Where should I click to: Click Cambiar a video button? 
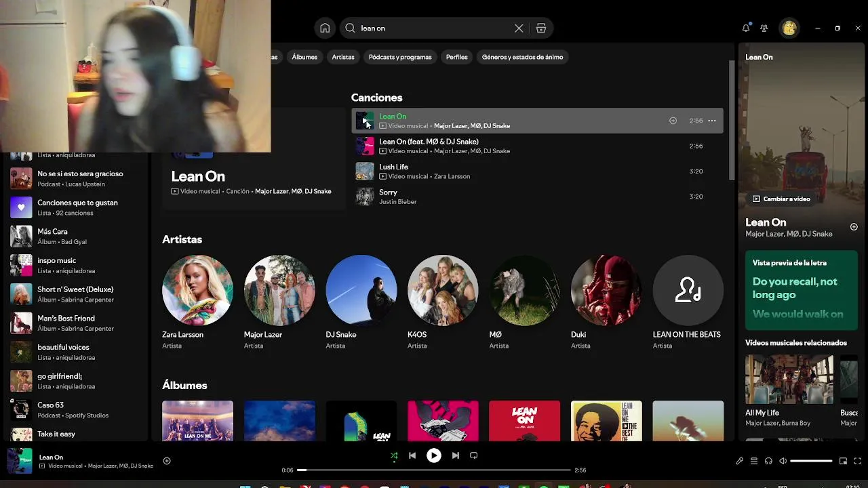(x=781, y=199)
